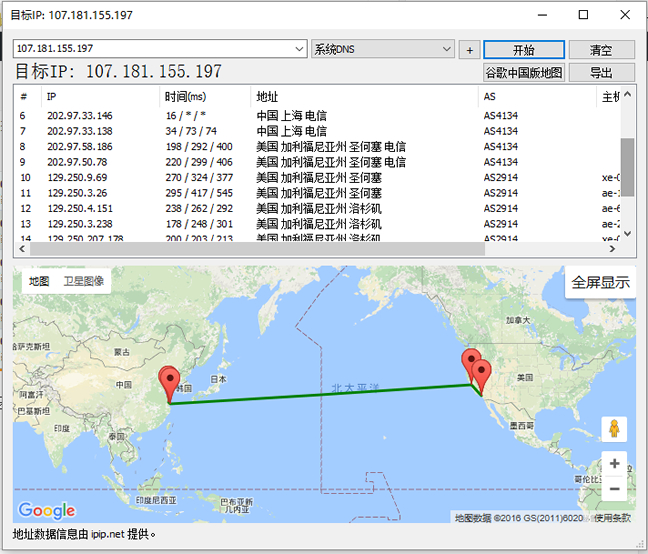This screenshot has height=554, width=648.
Task: Switch to 卫星图像 satellite view
Action: (x=84, y=281)
